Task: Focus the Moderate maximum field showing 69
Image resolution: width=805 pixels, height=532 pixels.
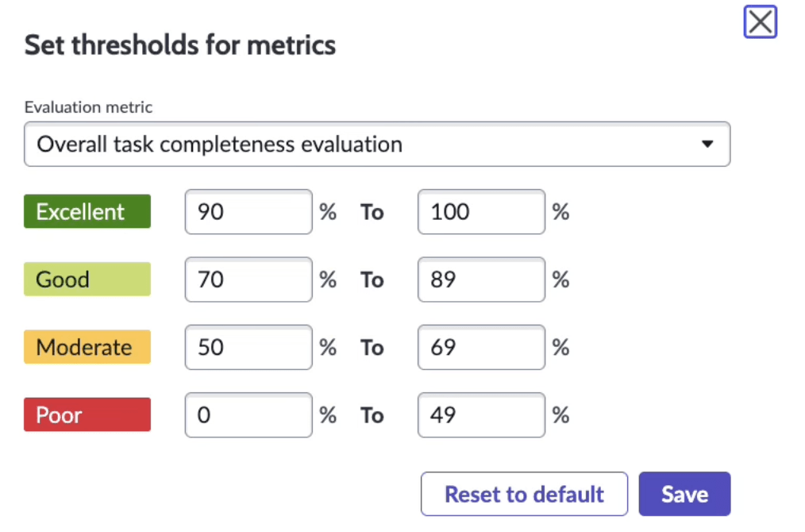Action: [x=480, y=348]
